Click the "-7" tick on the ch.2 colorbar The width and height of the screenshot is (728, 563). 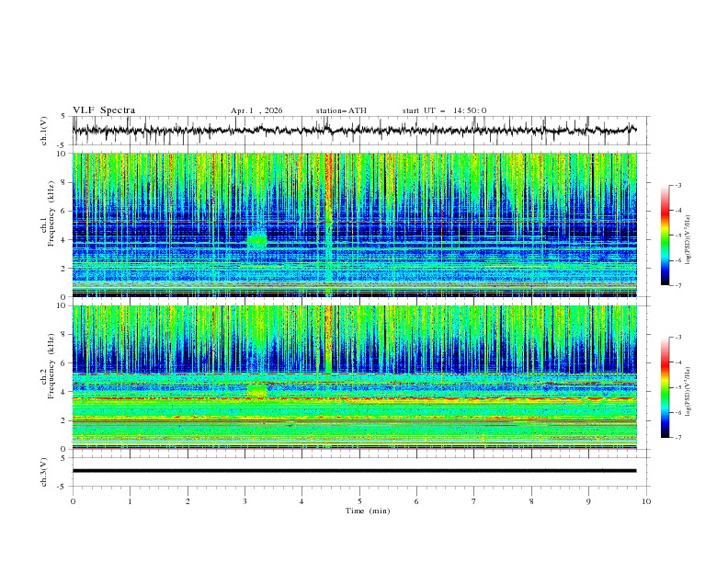coord(677,438)
